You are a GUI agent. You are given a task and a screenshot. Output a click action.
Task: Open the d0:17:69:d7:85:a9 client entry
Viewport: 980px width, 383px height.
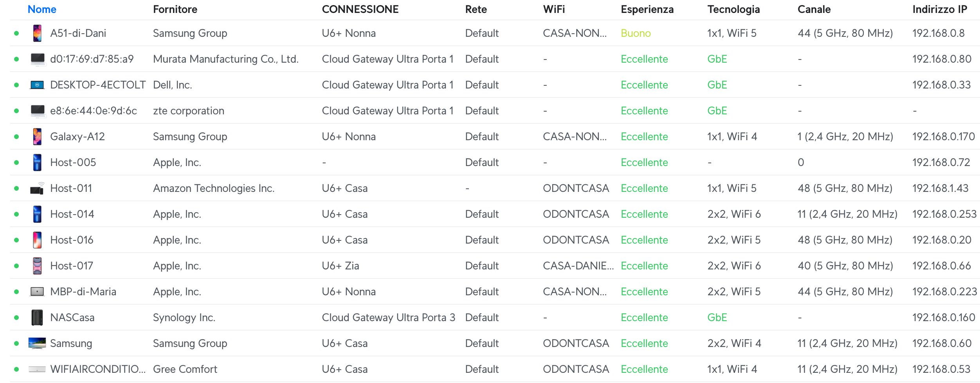click(92, 59)
